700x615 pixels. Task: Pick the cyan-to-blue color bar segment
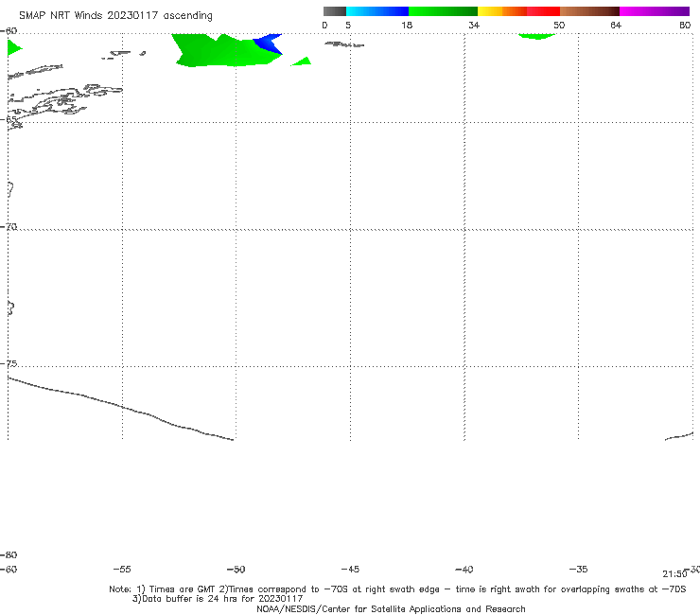(377, 11)
